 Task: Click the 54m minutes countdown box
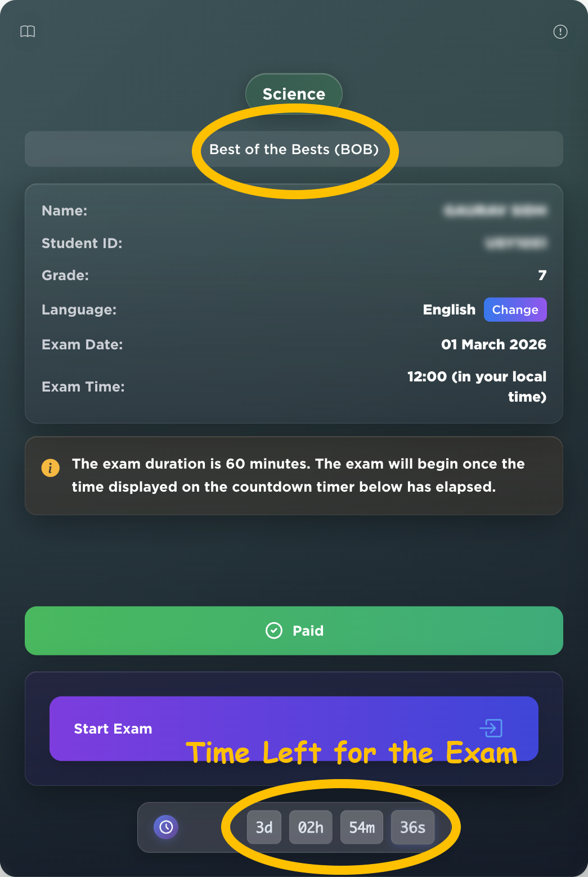362,827
